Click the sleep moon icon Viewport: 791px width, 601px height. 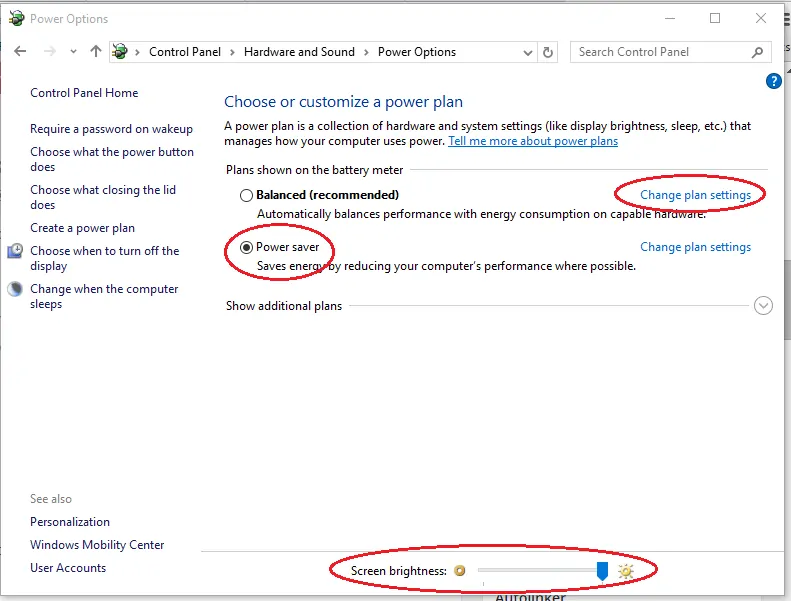(x=15, y=289)
